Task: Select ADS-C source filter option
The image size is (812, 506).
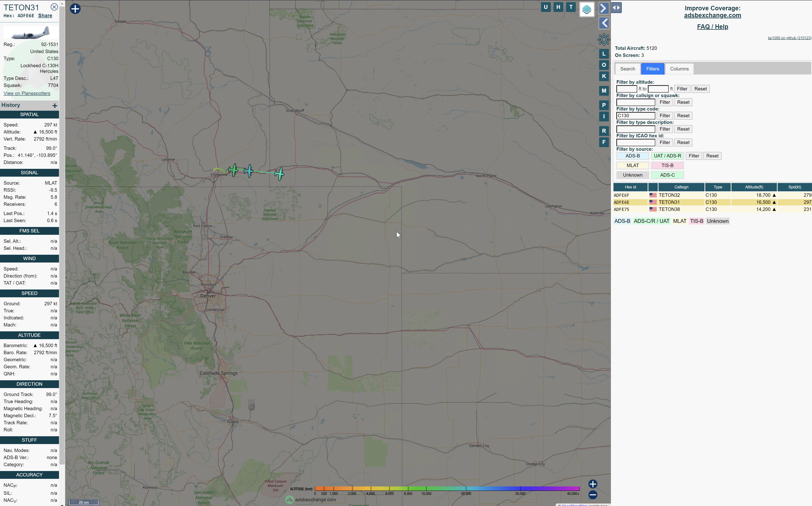Action: tap(667, 175)
